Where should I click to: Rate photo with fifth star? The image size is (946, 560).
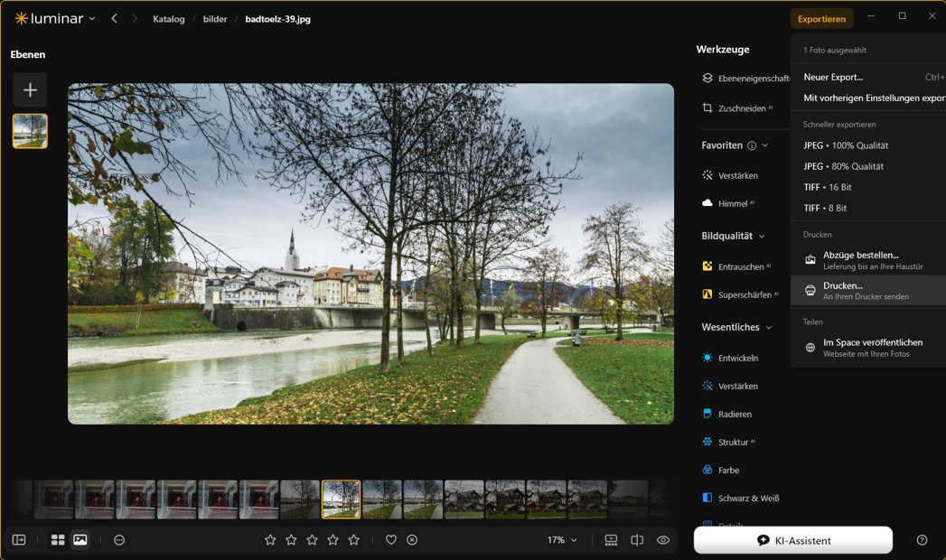(354, 540)
